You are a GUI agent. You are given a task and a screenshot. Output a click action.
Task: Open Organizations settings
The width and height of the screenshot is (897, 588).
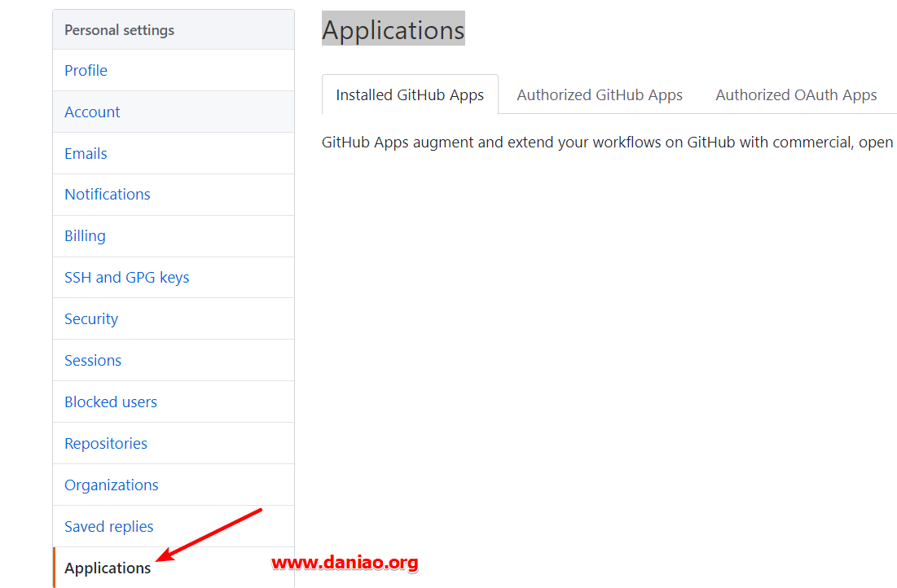click(174, 485)
